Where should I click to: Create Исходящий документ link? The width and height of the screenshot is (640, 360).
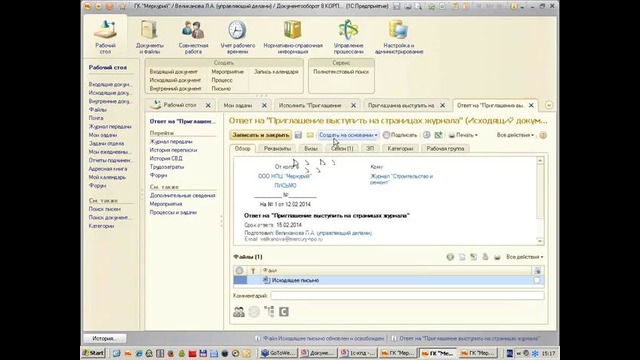(x=175, y=80)
